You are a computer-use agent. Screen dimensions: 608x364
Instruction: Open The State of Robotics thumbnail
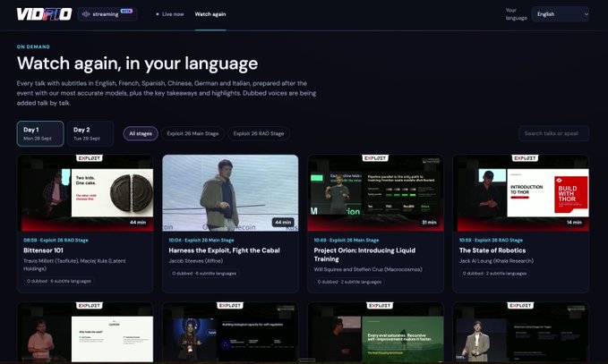[521, 193]
